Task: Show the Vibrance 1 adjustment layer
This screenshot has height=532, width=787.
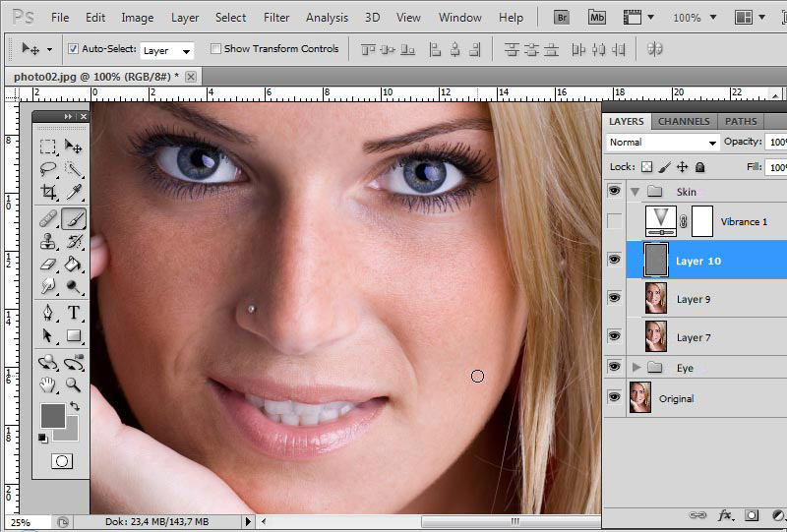Action: click(615, 221)
